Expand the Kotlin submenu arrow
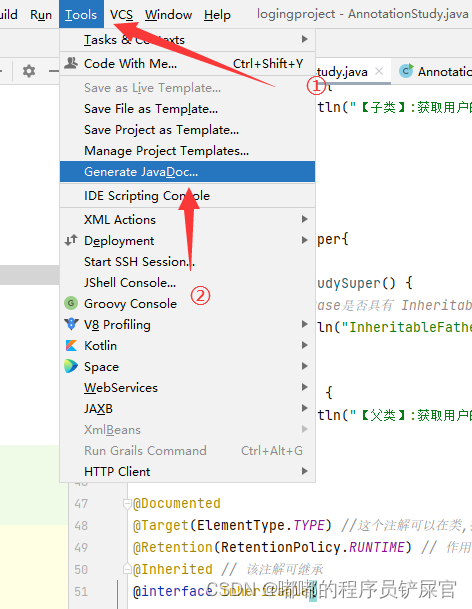 pyautogui.click(x=305, y=345)
